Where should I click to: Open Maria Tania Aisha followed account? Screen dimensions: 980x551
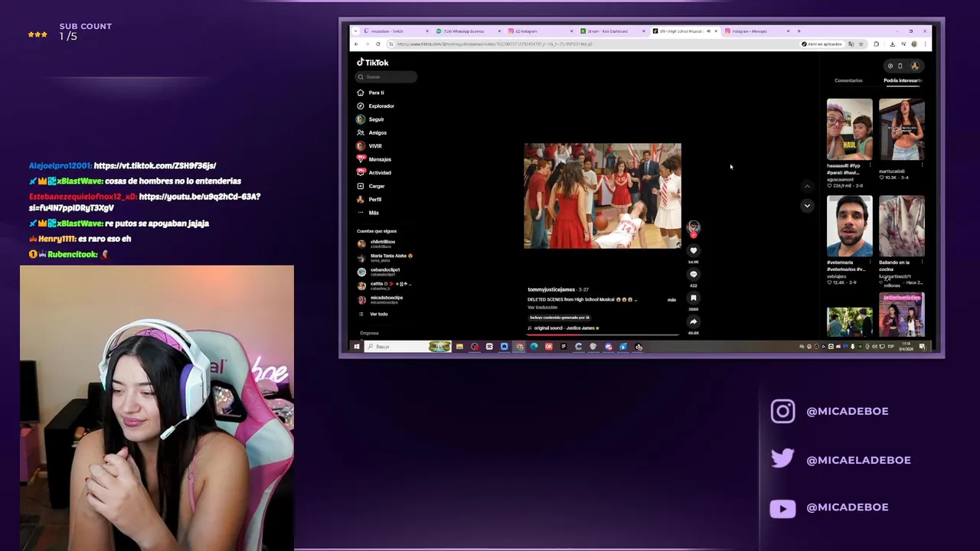[x=384, y=257]
